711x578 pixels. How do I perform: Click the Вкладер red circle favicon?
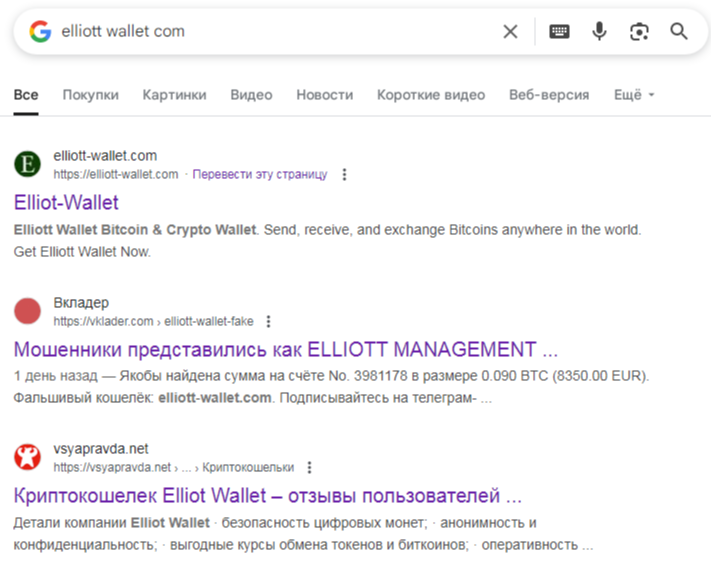pos(29,311)
